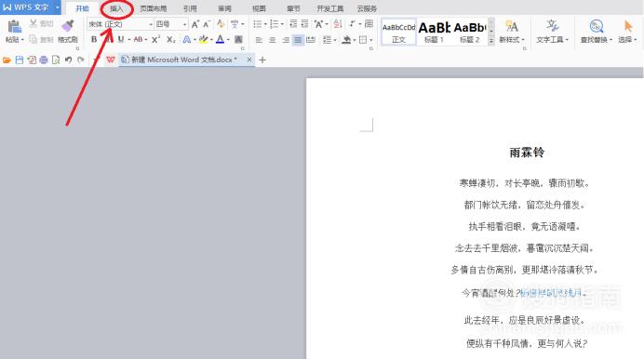Center align the text

pos(272,40)
